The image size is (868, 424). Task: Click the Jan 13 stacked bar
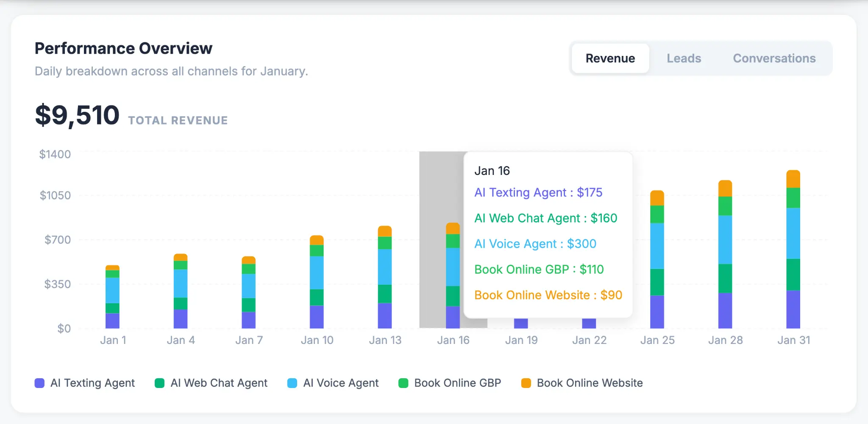(385, 277)
